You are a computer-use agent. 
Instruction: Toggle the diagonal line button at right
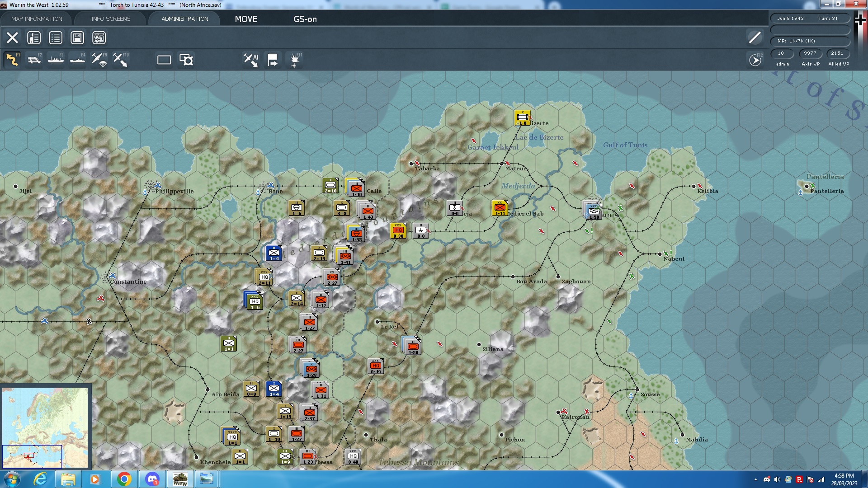[755, 38]
